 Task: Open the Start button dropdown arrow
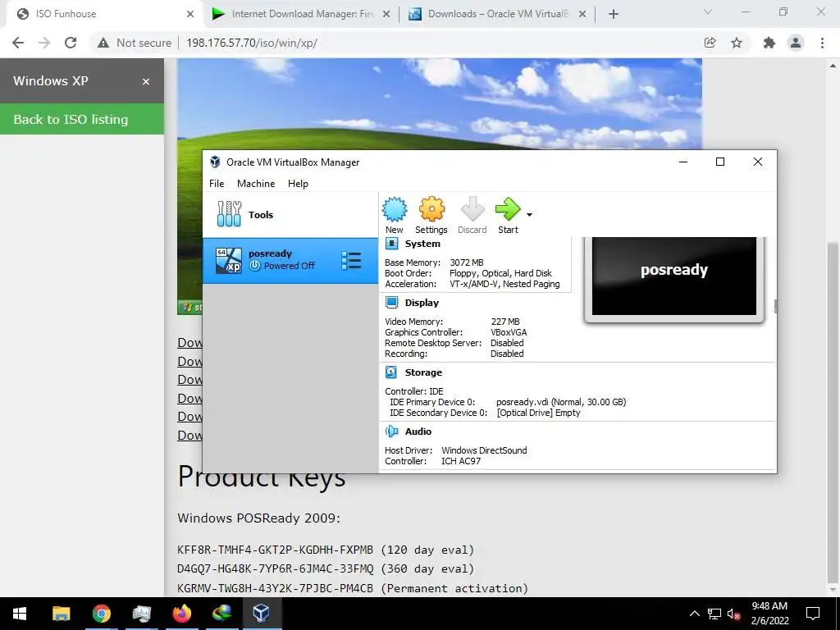[x=529, y=215]
